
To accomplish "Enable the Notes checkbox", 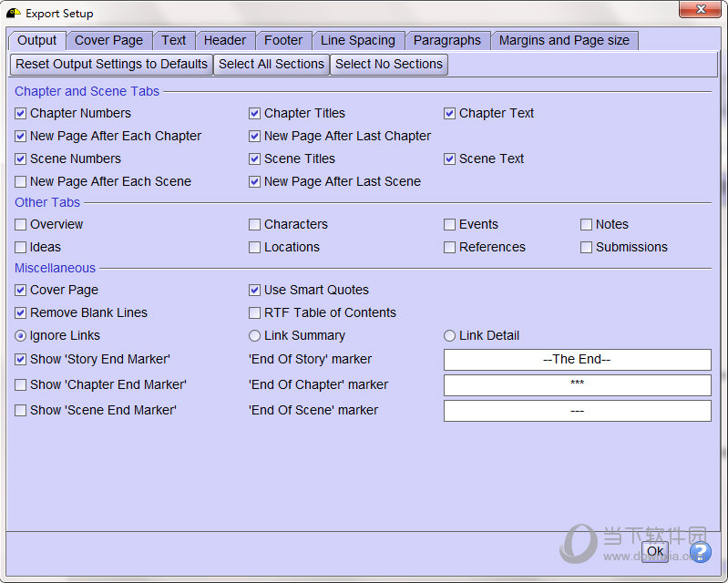I will click(x=587, y=225).
